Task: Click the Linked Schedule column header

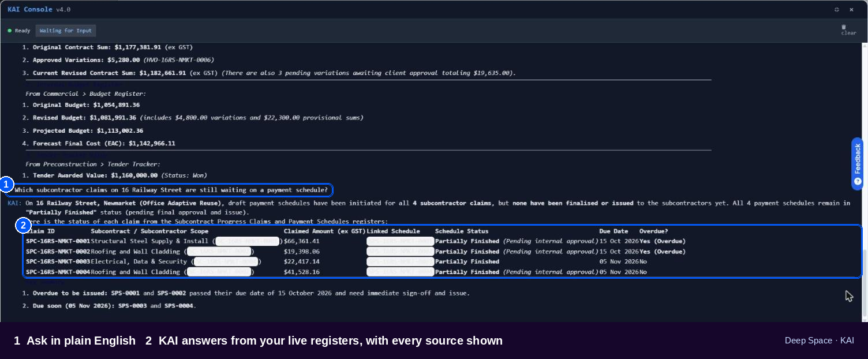Action: (394, 231)
